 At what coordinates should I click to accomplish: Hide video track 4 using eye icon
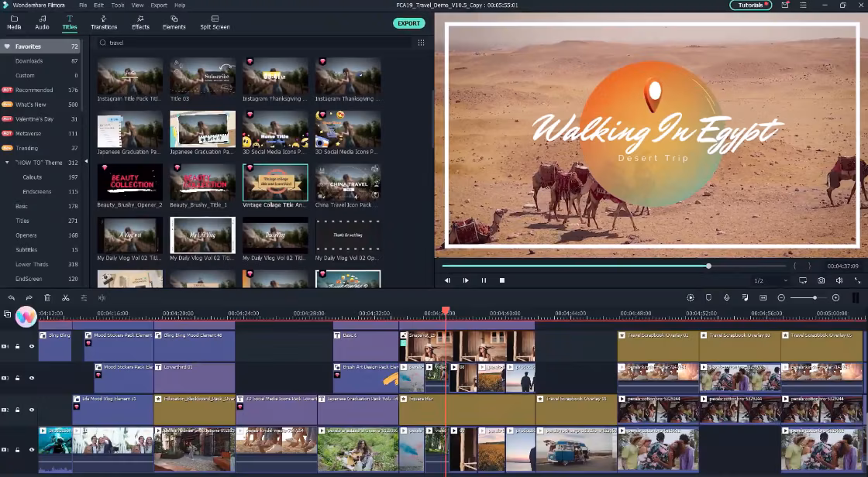point(32,346)
